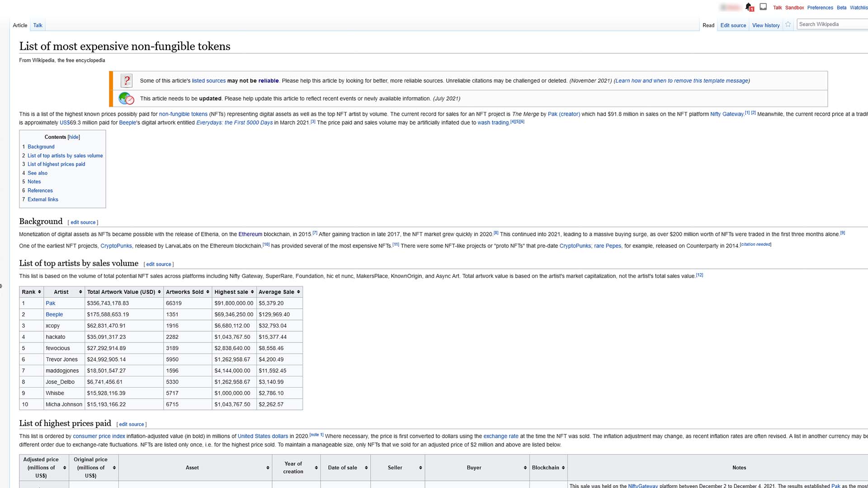The image size is (868, 488).
Task: Open Preferences in the user menu
Action: click(x=820, y=8)
